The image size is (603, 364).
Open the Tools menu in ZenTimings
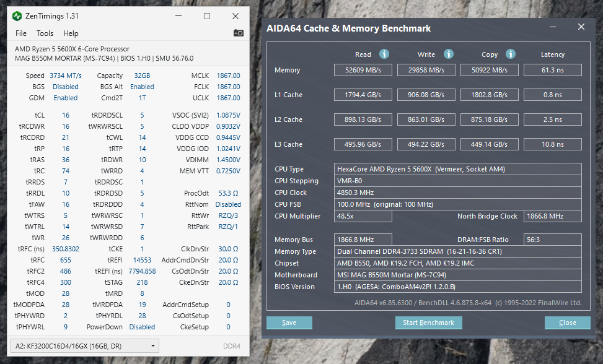click(x=45, y=33)
